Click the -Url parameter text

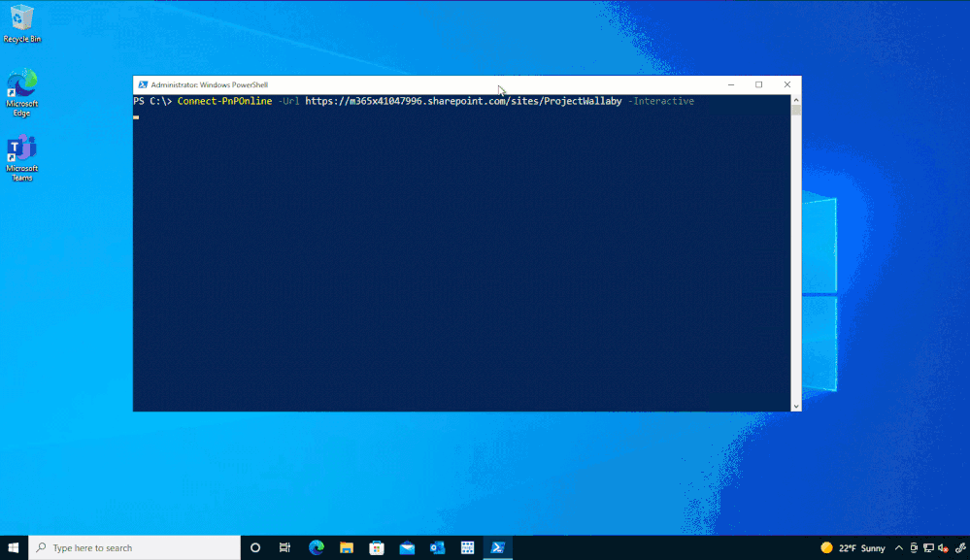[x=289, y=101]
